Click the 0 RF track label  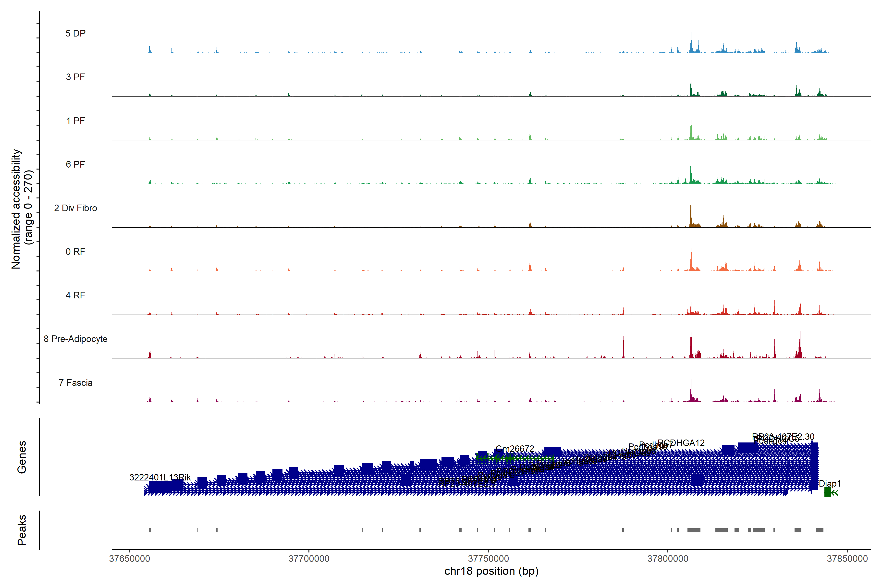click(x=75, y=252)
